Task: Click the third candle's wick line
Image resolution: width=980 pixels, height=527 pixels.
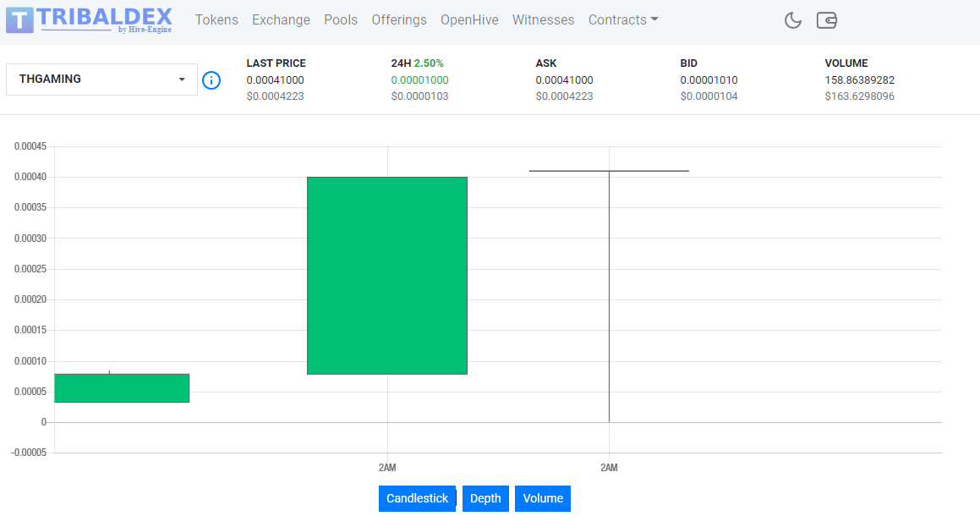Action: point(610,296)
